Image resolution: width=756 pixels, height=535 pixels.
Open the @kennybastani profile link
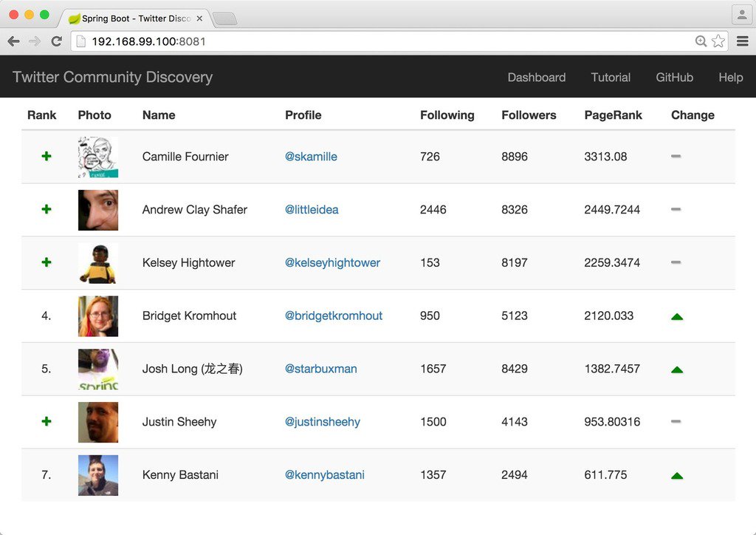[x=325, y=474]
